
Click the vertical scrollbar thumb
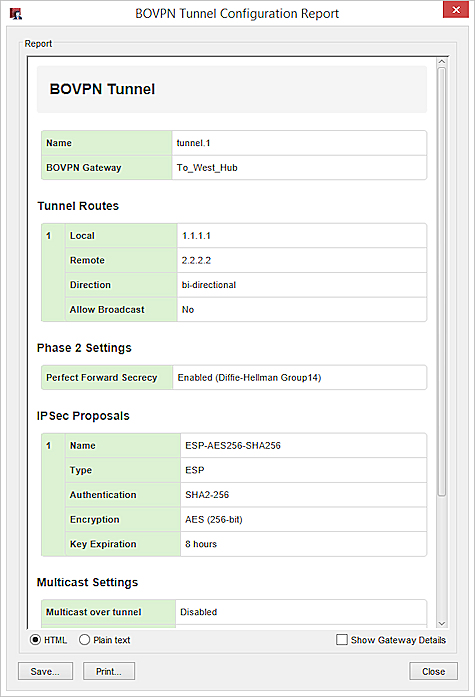[x=442, y=281]
